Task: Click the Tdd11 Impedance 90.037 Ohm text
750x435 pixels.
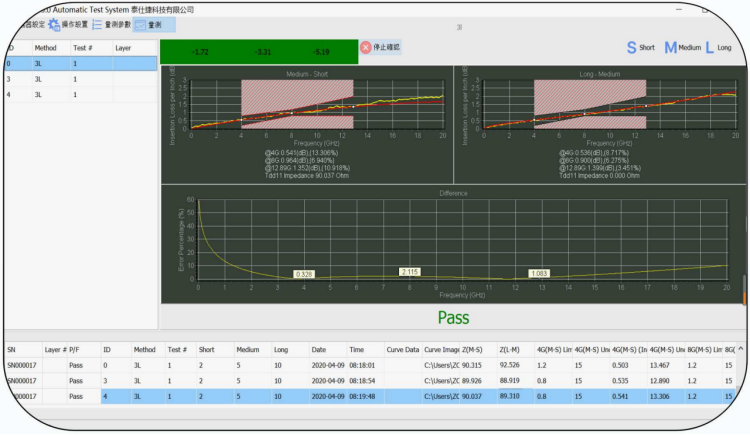Action: tap(307, 176)
